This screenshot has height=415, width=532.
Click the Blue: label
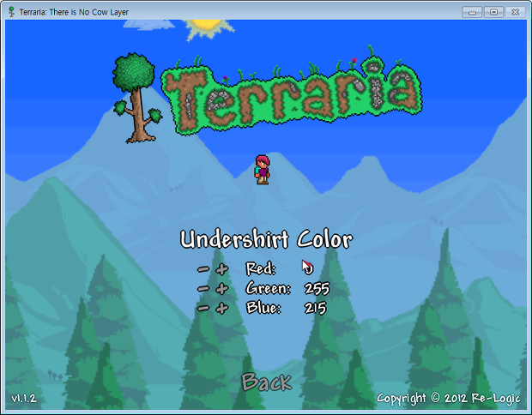tap(263, 308)
